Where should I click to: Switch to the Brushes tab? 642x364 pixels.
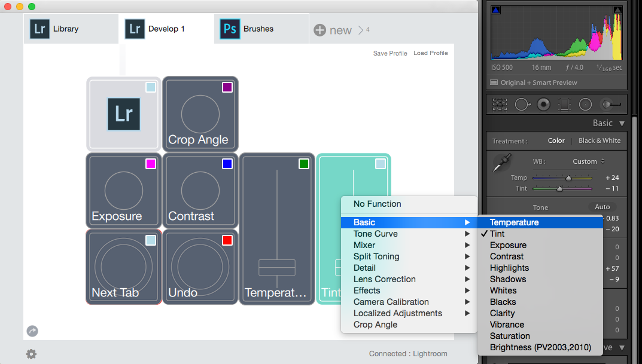261,29
